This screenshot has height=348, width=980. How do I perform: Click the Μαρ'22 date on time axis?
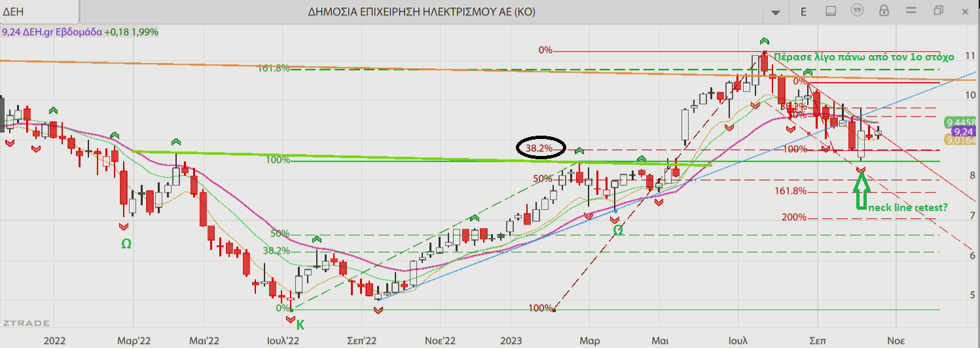tap(135, 341)
